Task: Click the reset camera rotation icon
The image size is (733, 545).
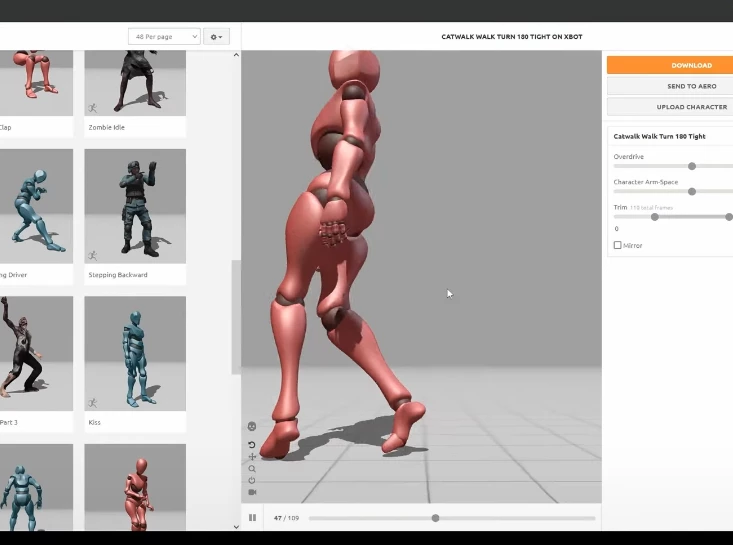Action: coord(252,445)
